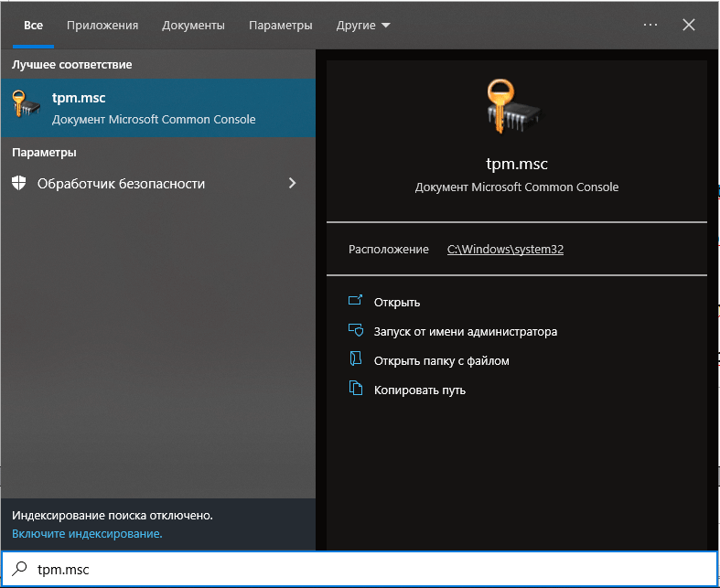Click Открыть to launch tpm.msc
Image resolution: width=720 pixels, height=588 pixels.
click(397, 302)
